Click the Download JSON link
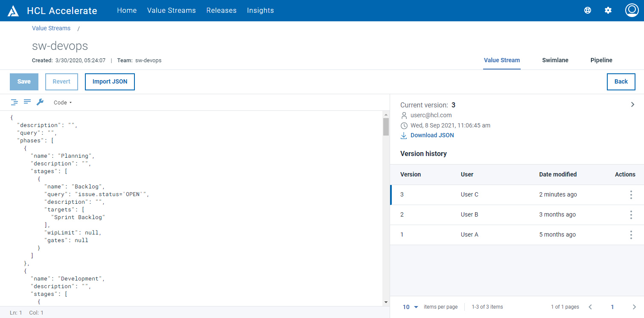The image size is (644, 318). (x=432, y=135)
